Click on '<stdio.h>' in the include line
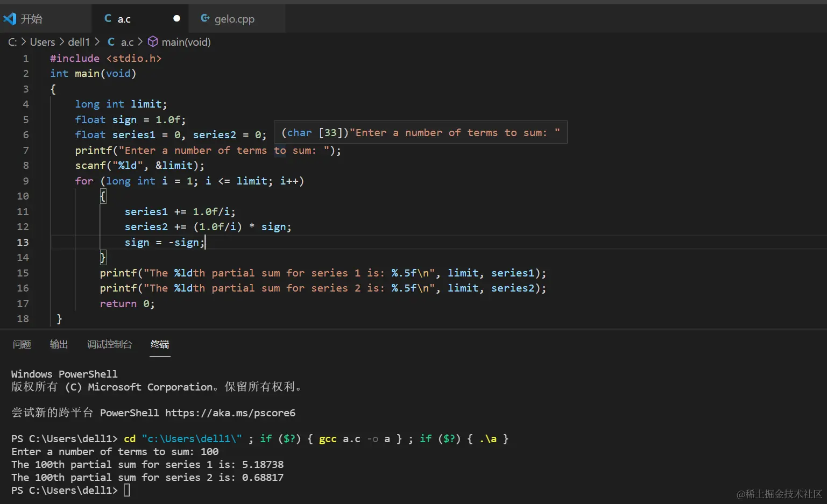The height and width of the screenshot is (504, 827). pyautogui.click(x=134, y=58)
